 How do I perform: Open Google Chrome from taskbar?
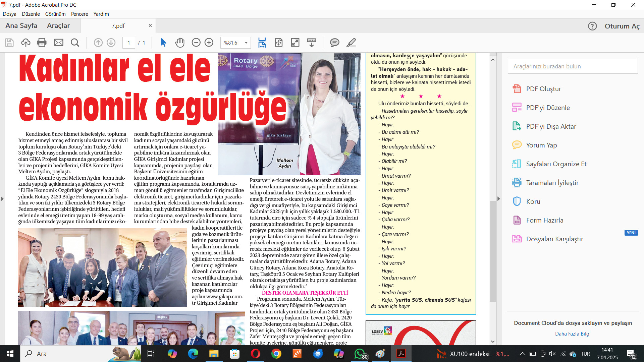(x=276, y=354)
